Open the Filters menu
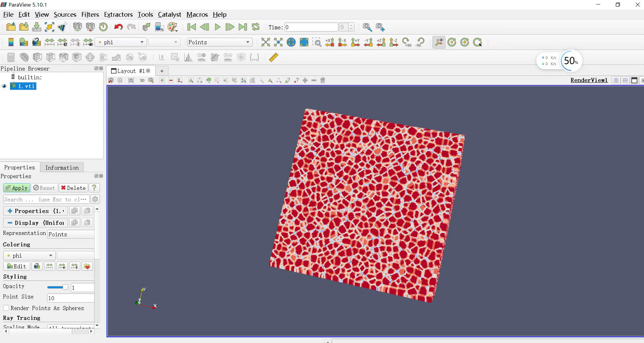644x343 pixels. pyautogui.click(x=90, y=15)
